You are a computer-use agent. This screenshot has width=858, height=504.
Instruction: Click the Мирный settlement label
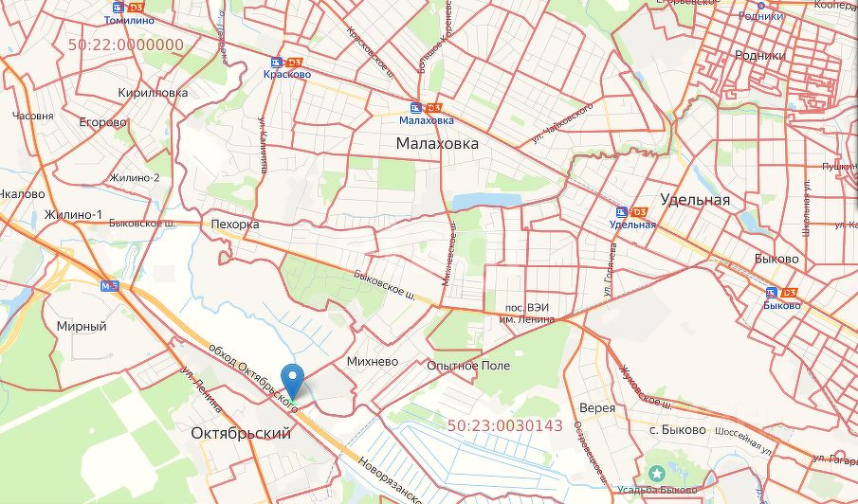[x=82, y=327]
